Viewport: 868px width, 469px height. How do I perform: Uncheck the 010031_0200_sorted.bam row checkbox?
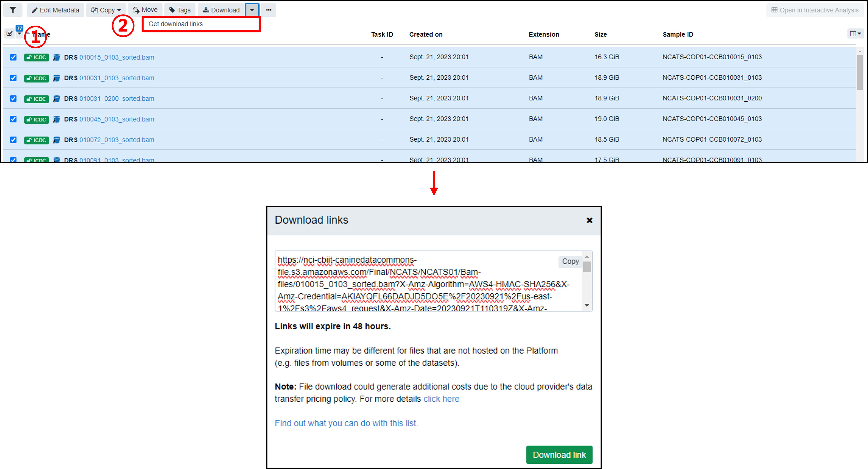point(13,98)
